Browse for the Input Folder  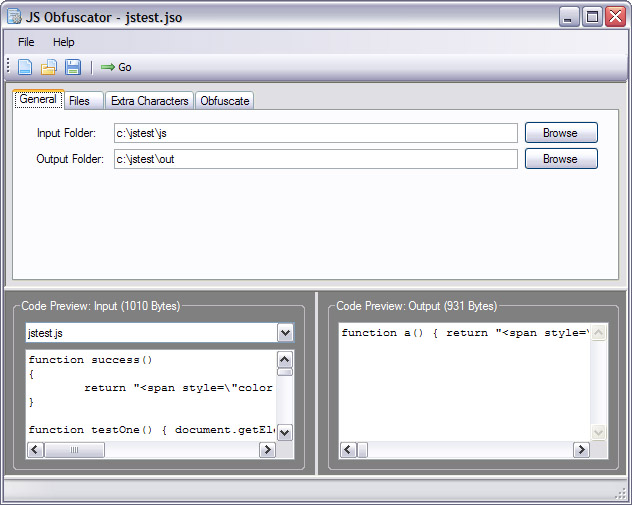tap(561, 133)
